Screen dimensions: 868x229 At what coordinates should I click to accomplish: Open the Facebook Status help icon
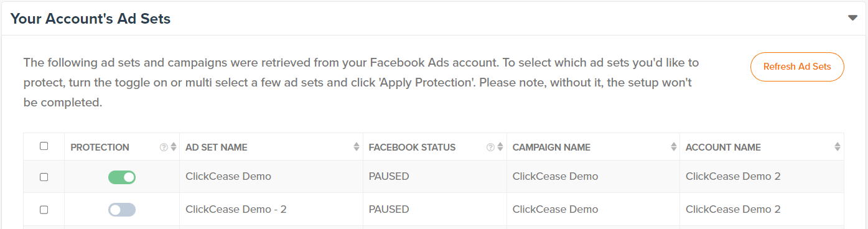pyautogui.click(x=490, y=147)
